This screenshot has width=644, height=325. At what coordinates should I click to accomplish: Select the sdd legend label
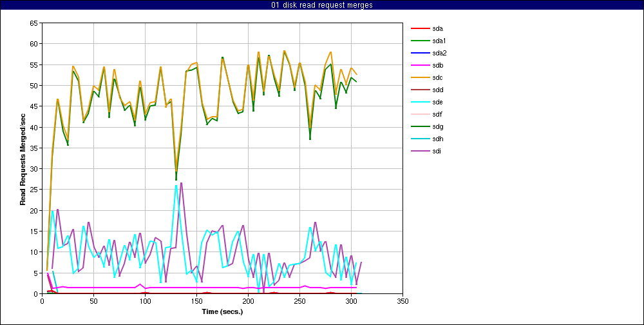pos(438,90)
